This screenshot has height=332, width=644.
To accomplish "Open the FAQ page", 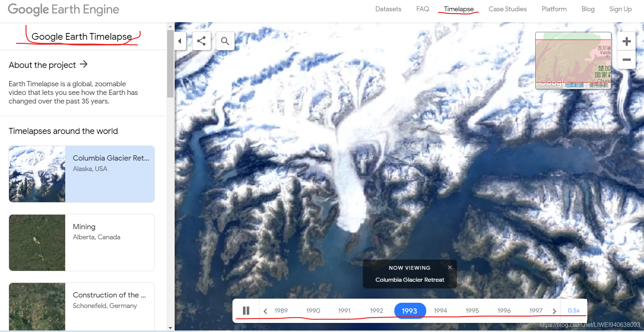I will coord(422,9).
